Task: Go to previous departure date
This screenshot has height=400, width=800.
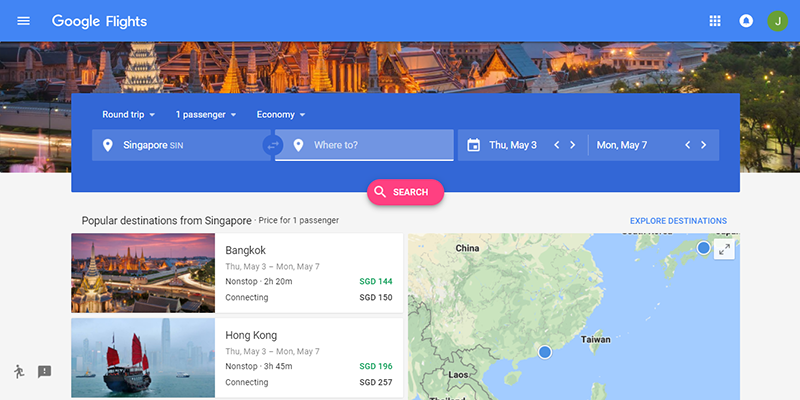Action: tap(557, 145)
